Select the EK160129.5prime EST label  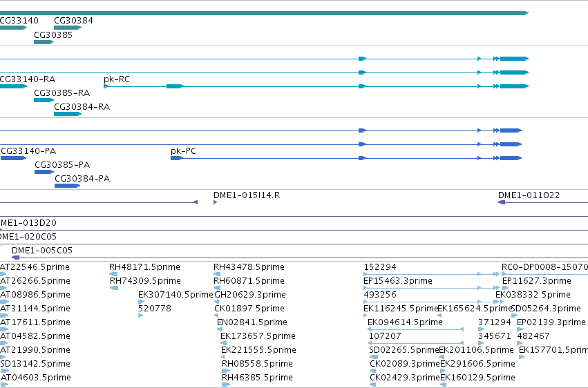point(477,378)
